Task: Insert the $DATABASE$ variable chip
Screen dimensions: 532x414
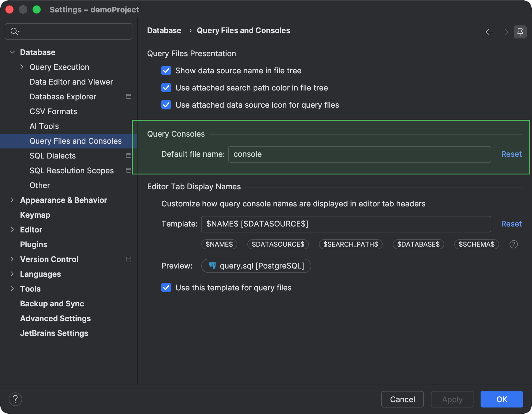Action: [418, 244]
